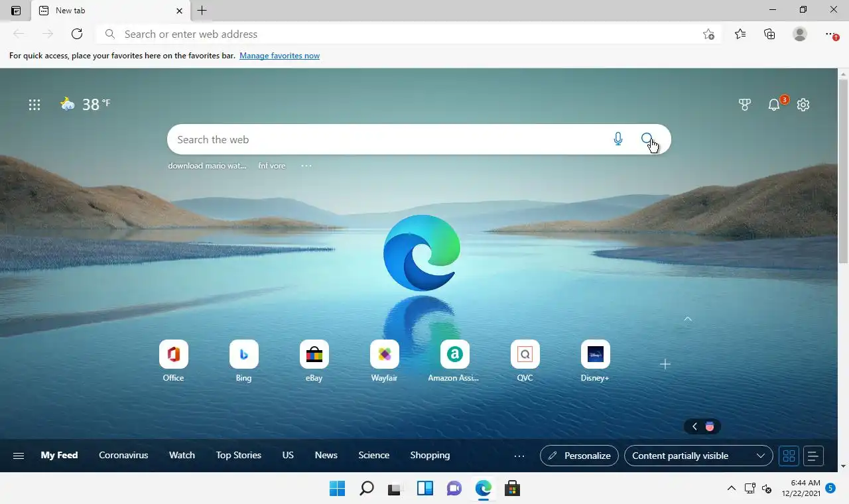The width and height of the screenshot is (849, 504).
Task: Select the Top Stories tab
Action: click(x=239, y=455)
